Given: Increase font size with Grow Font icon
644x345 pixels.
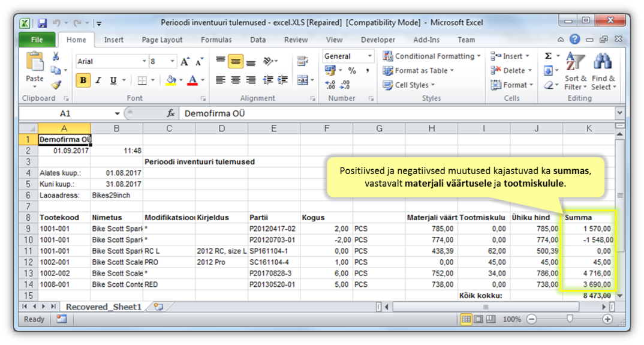Looking at the screenshot, I should 185,62.
